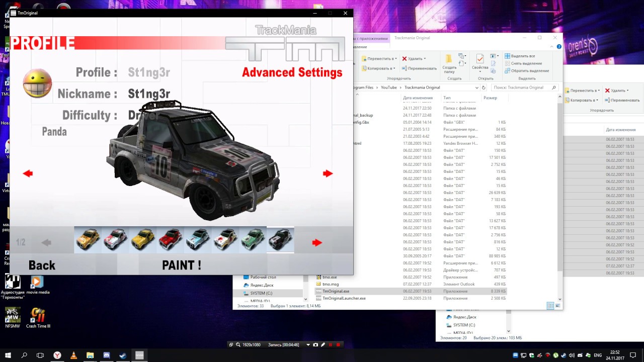This screenshot has width=644, height=362.
Task: Select 'Яндекс.Диск' in the front Explorer tree
Action: point(262,285)
